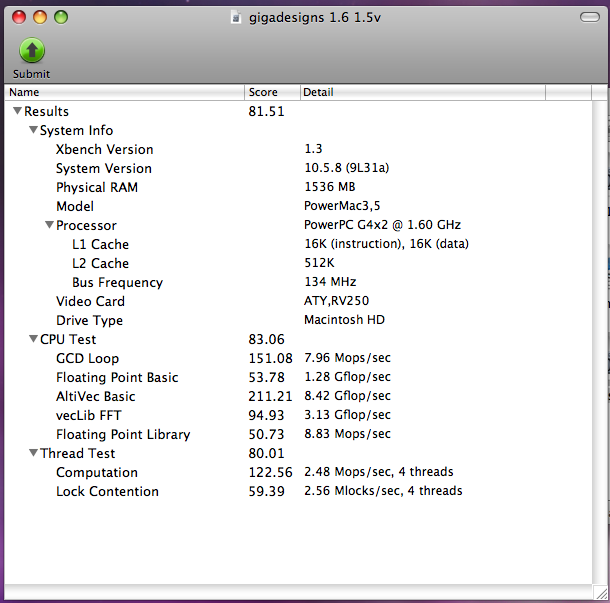Screen dimensions: 610x603
Task: Click the detail '10.5.8 (9L31a)'
Action: pyautogui.click(x=347, y=168)
